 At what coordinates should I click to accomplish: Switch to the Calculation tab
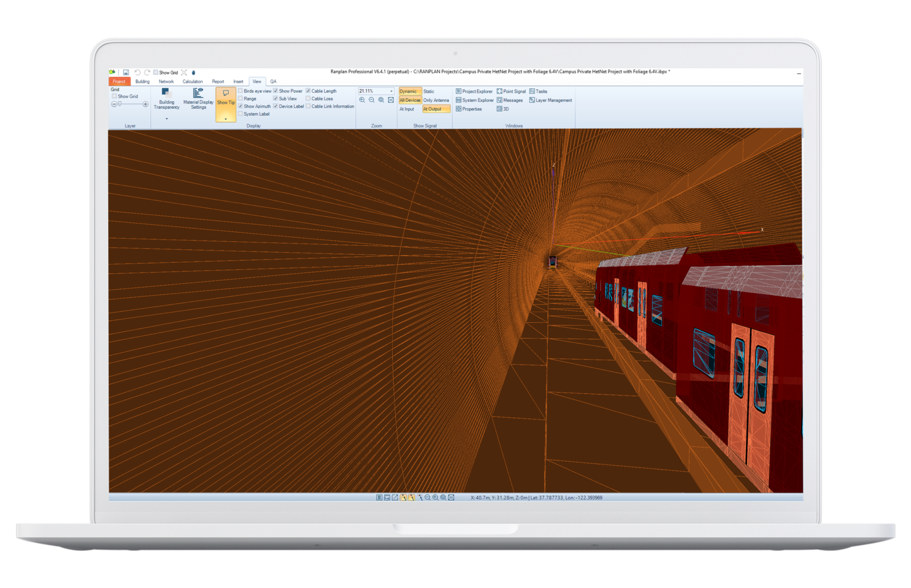(192, 81)
